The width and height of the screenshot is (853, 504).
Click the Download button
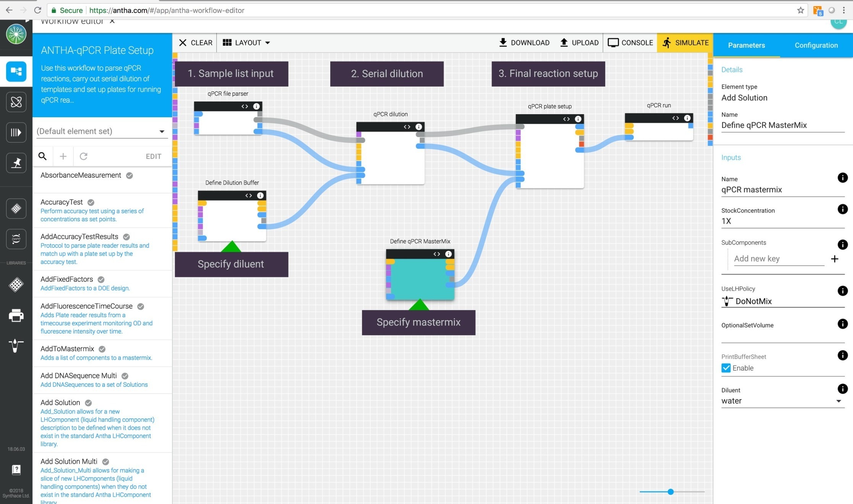[x=524, y=43]
